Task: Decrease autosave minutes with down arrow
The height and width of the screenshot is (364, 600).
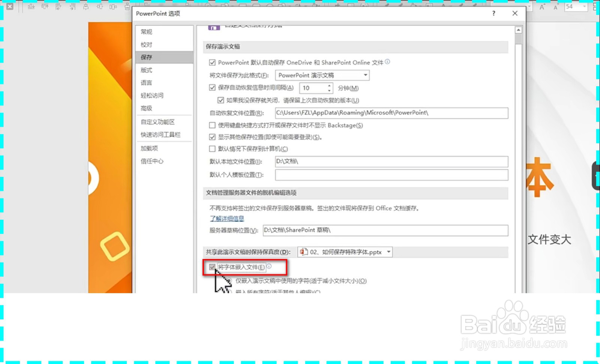Action: [329, 90]
